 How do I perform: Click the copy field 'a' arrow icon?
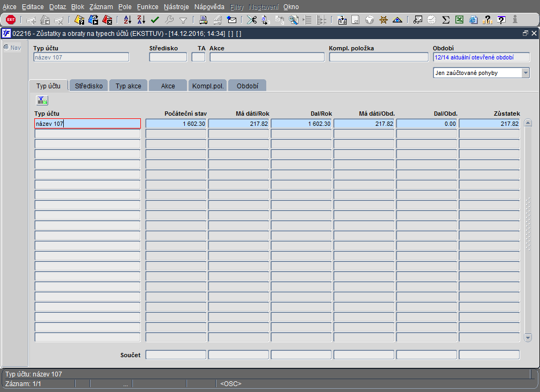tap(266, 20)
